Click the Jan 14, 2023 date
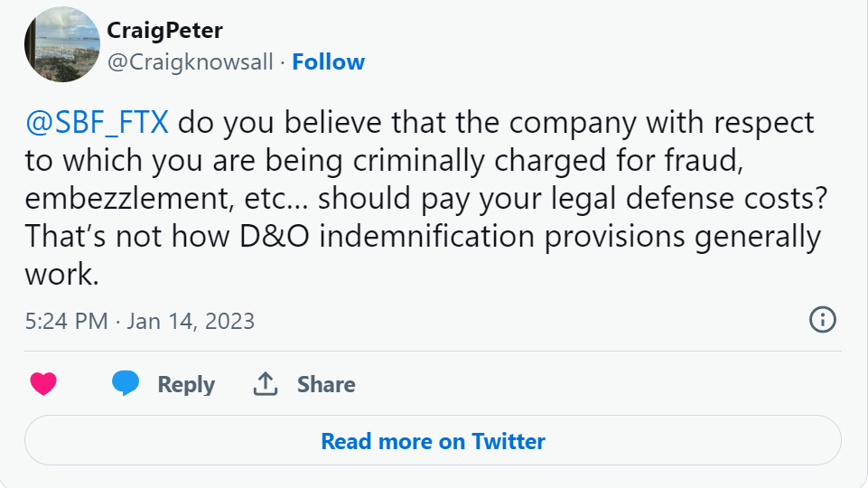 [x=191, y=321]
